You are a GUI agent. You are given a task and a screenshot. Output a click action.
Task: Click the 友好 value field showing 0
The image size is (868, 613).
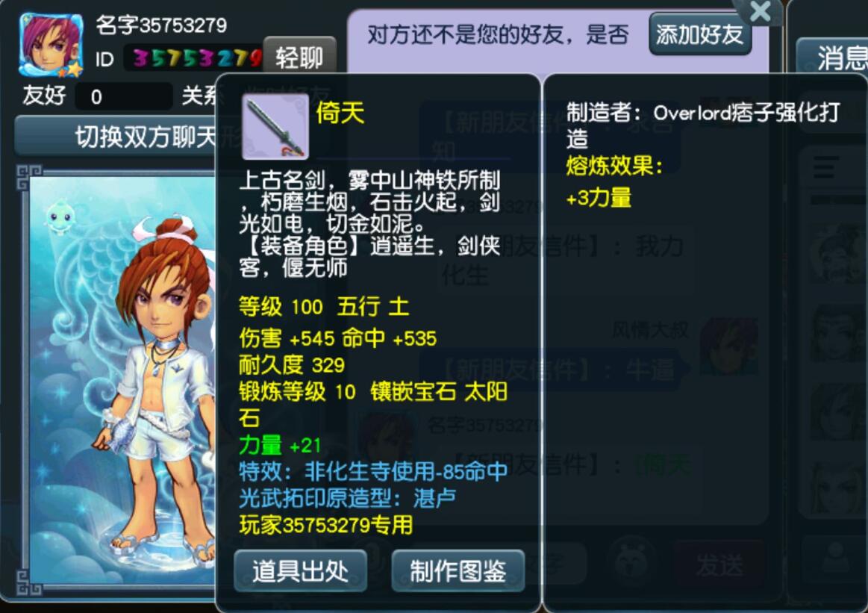[x=124, y=97]
